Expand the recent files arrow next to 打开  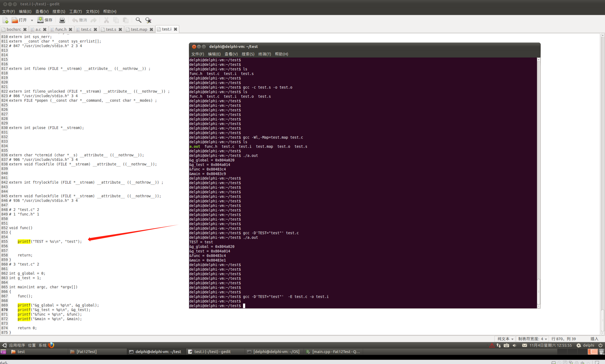click(32, 20)
